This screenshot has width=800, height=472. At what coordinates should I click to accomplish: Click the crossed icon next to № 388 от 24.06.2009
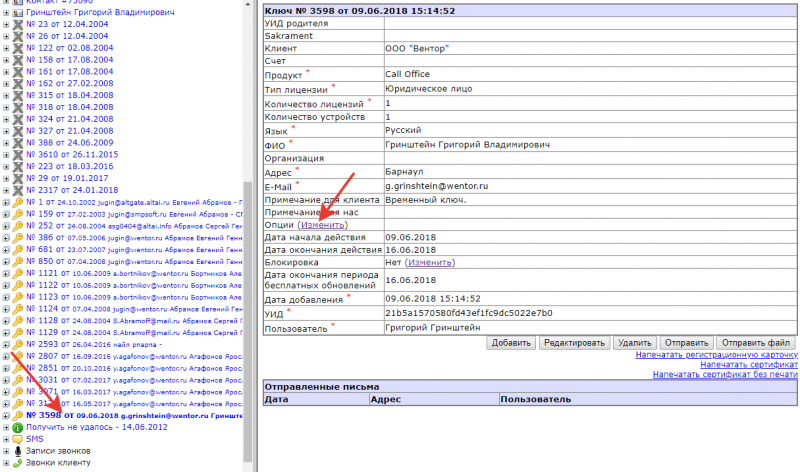18,142
